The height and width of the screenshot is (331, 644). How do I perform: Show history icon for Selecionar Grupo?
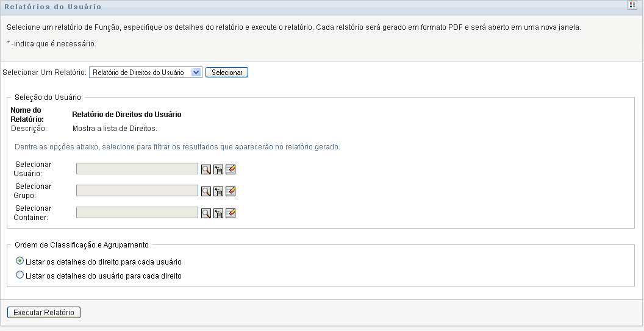[x=218, y=191]
